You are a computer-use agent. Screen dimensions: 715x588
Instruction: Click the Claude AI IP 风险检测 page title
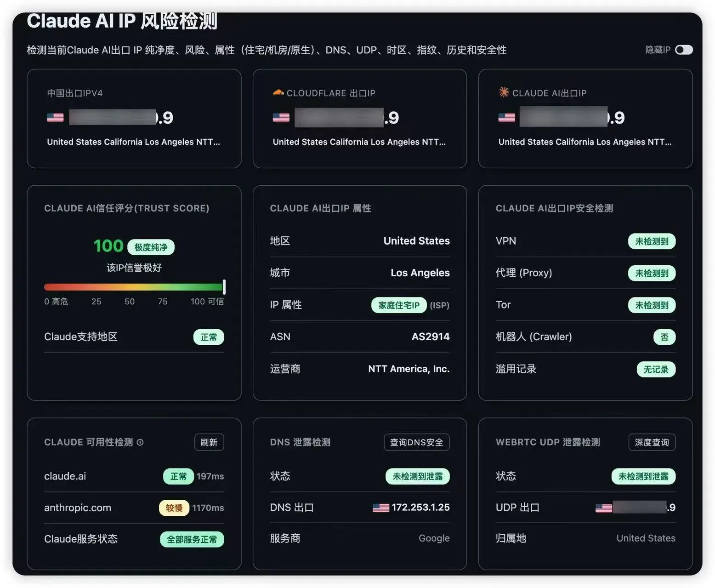[x=122, y=22]
